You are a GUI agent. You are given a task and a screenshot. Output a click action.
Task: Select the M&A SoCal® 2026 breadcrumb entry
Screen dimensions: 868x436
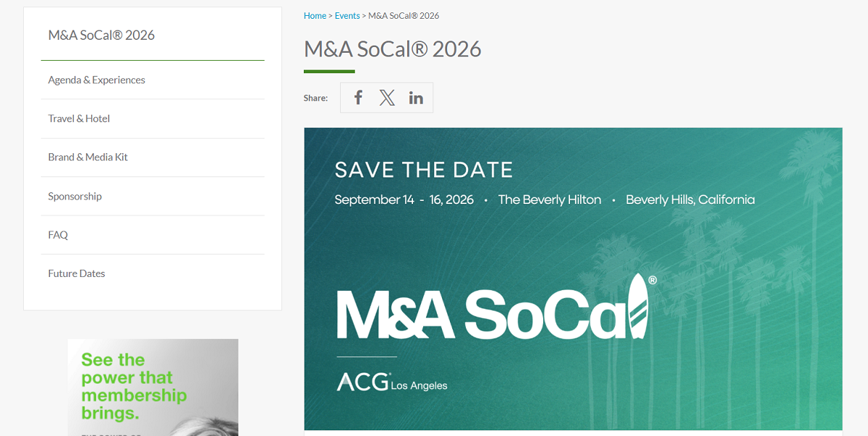coord(404,15)
